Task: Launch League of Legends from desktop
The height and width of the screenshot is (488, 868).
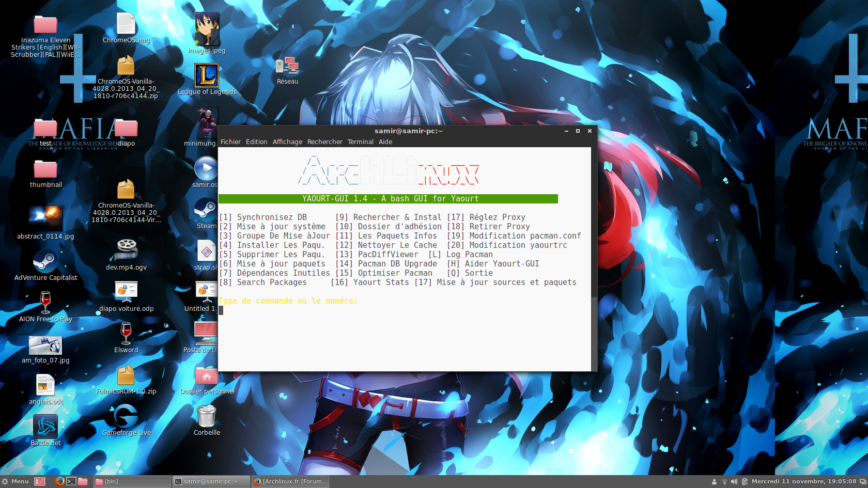Action: [207, 75]
